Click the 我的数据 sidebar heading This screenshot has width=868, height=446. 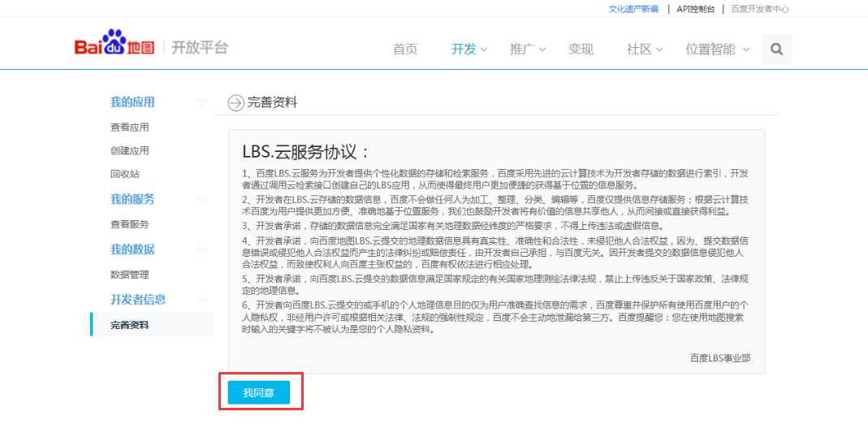pos(132,250)
